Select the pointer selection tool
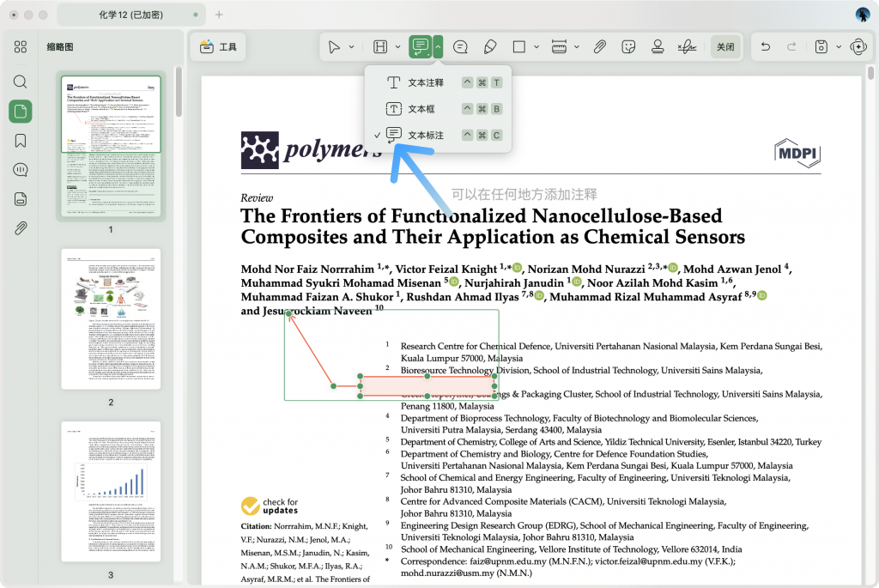 pyautogui.click(x=334, y=47)
